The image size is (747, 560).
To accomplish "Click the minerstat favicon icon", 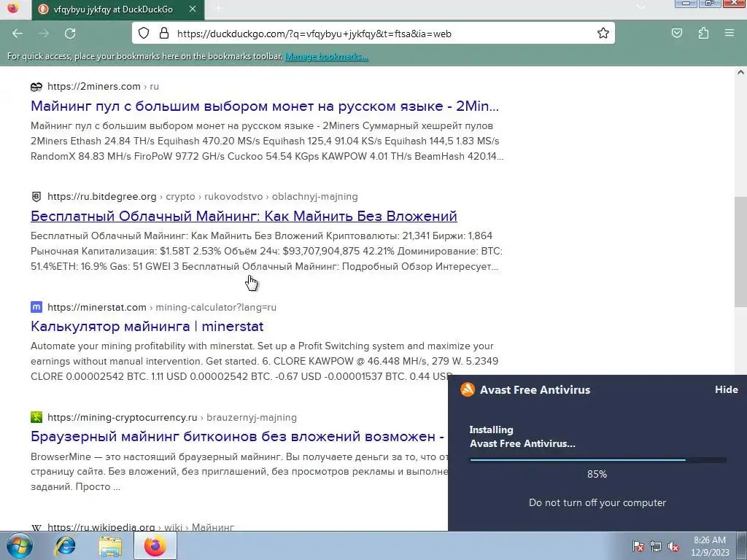I will click(x=36, y=307).
